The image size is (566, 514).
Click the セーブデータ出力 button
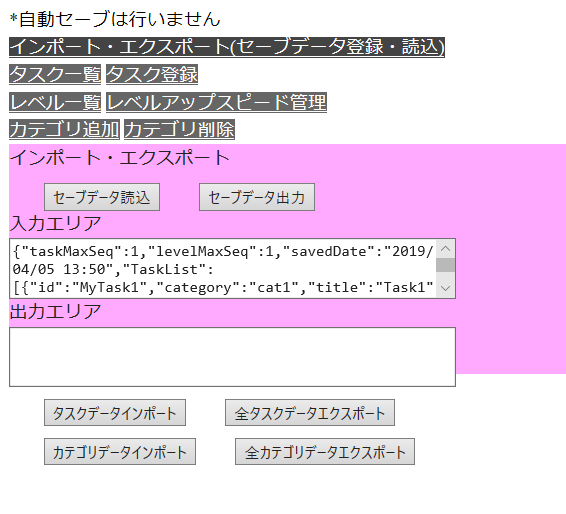click(x=257, y=197)
